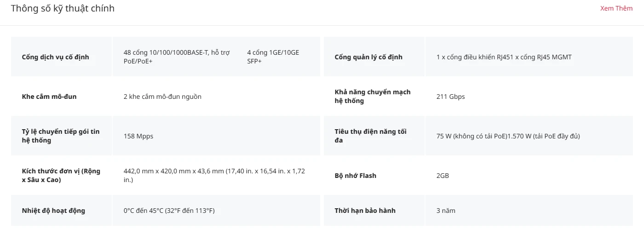Screen dimensions: 644x240
Task: Select dimensions 442,0 mm x 420,0 mm value
Action: click(x=214, y=176)
